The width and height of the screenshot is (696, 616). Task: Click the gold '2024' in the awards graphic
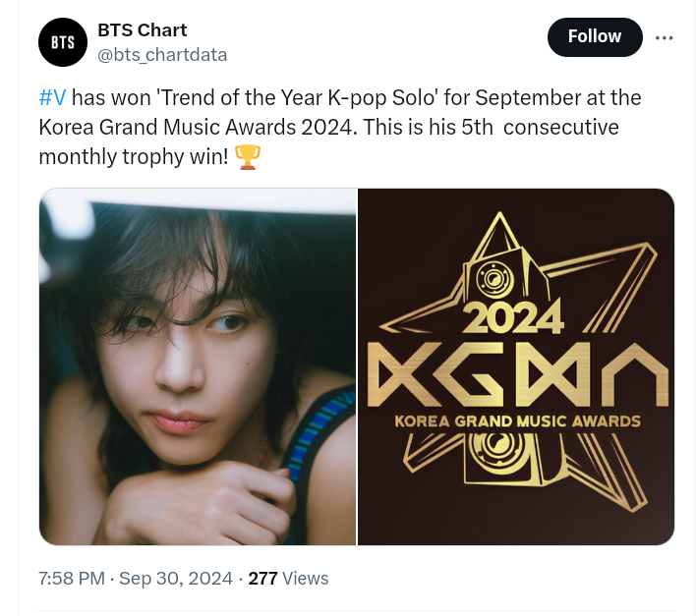coord(513,316)
